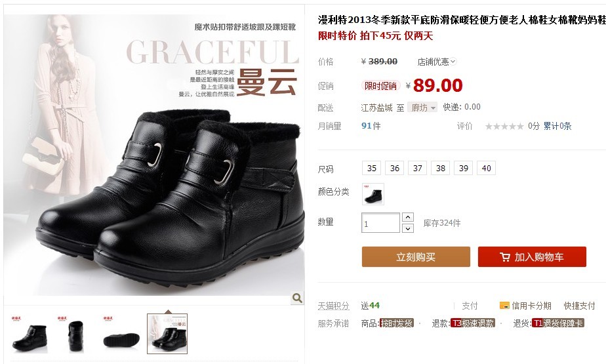Open the 累计0条 reviews link

pyautogui.click(x=557, y=126)
